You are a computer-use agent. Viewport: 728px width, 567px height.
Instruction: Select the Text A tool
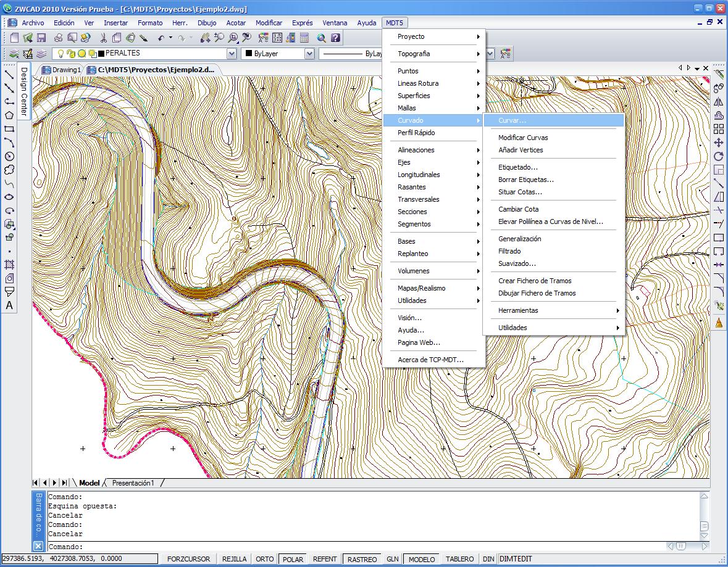coord(9,305)
